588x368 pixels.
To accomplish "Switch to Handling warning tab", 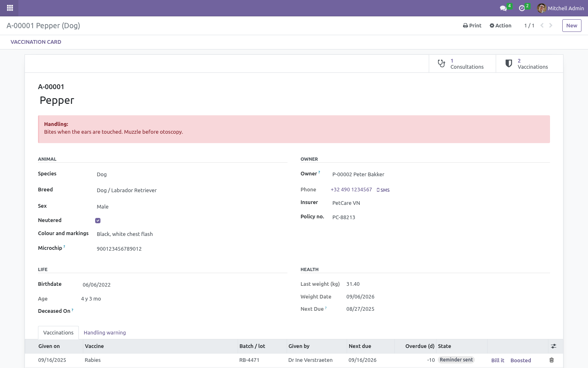I will coord(105,333).
